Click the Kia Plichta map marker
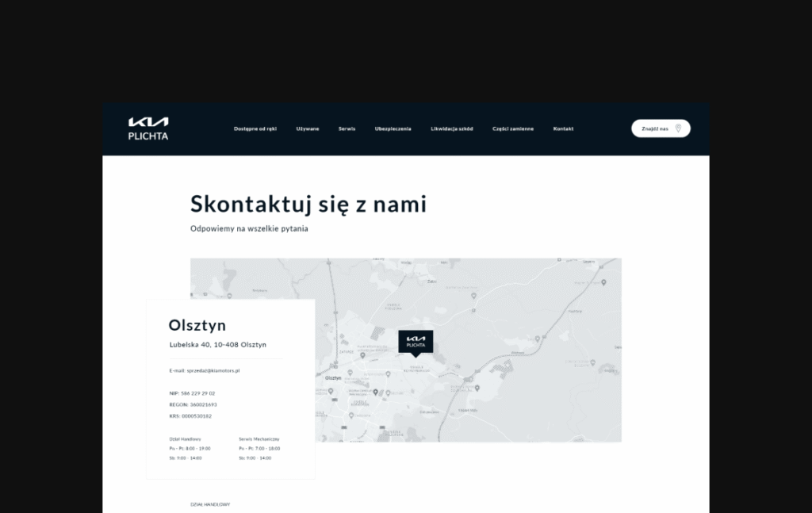 click(x=416, y=342)
